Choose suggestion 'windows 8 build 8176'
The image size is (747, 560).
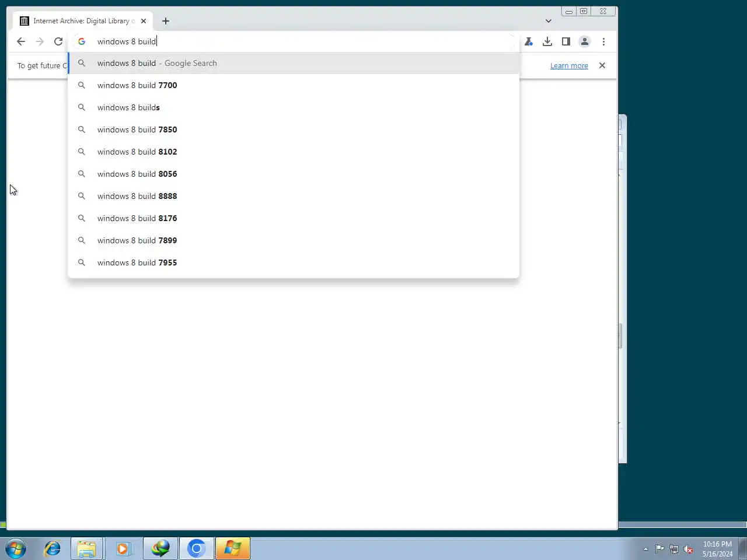294,218
